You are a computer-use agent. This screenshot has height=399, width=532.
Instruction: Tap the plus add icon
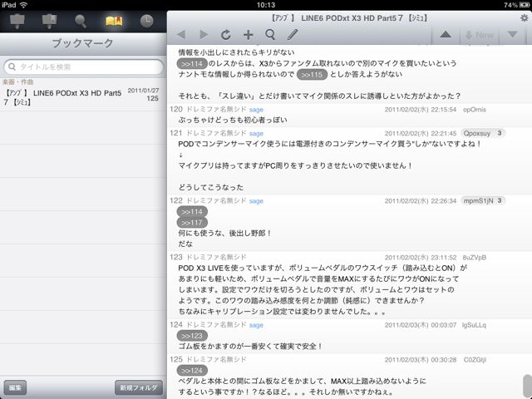[249, 35]
